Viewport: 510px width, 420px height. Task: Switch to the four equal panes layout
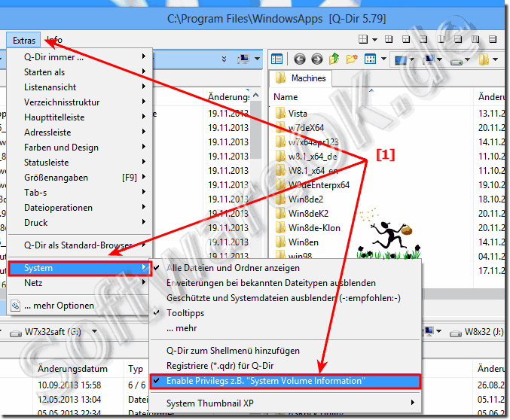click(389, 40)
